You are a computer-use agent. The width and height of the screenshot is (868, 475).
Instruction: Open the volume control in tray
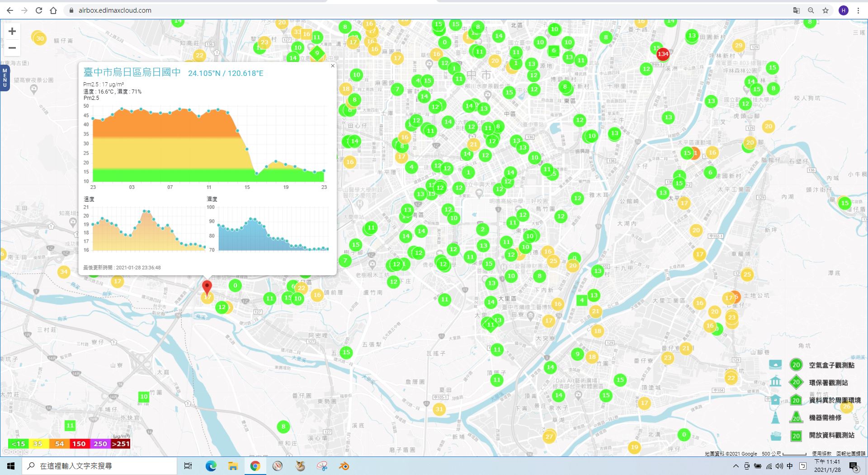tap(779, 466)
